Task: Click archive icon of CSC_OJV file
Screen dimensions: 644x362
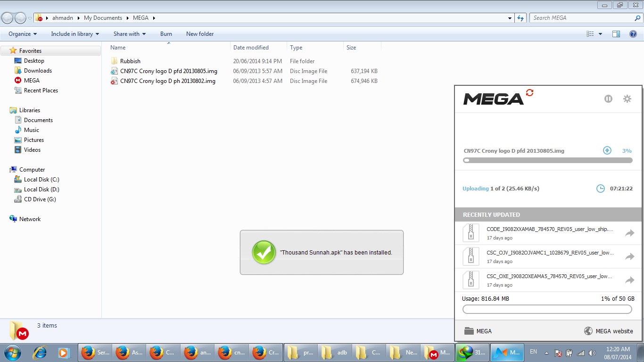Action: click(471, 256)
